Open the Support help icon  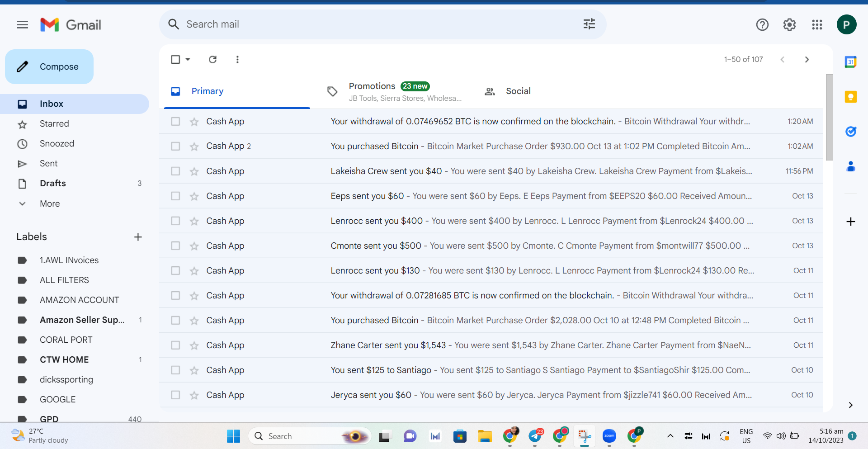pos(762,25)
